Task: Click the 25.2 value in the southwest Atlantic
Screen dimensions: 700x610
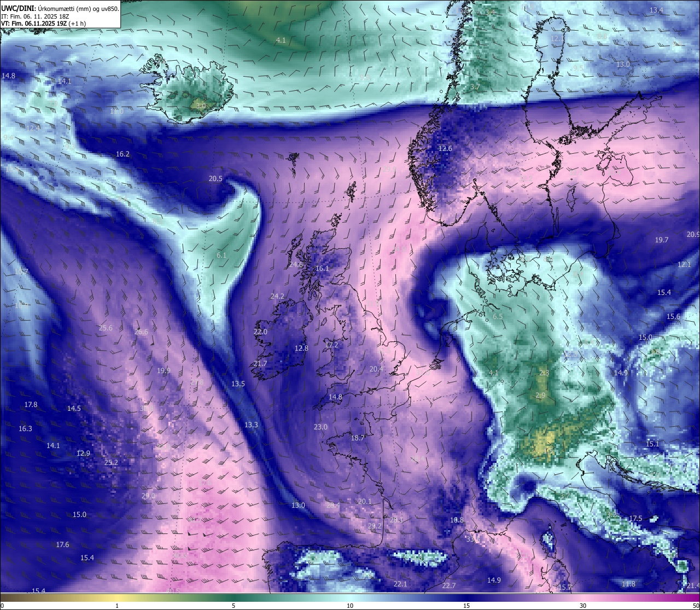Action: pos(111,463)
